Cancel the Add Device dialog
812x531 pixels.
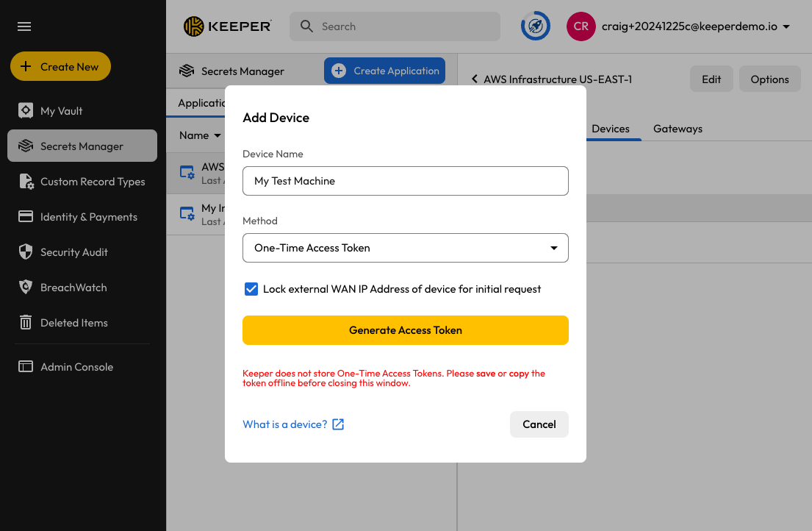[x=539, y=424]
